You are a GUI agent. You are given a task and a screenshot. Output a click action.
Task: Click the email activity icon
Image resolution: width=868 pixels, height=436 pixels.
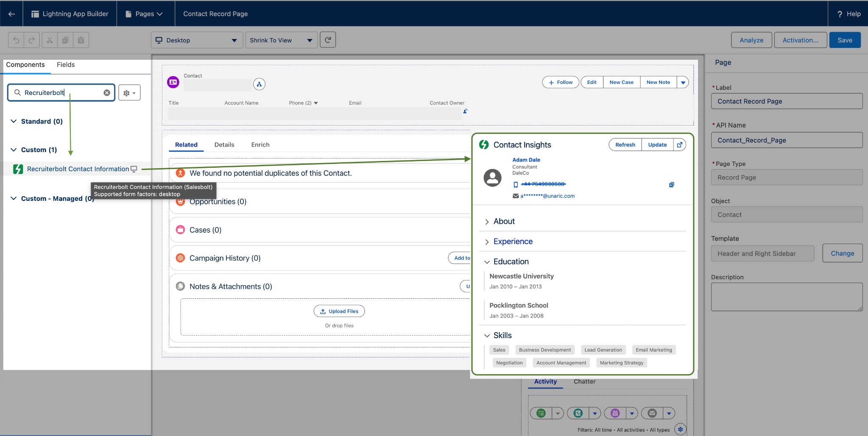tap(652, 413)
